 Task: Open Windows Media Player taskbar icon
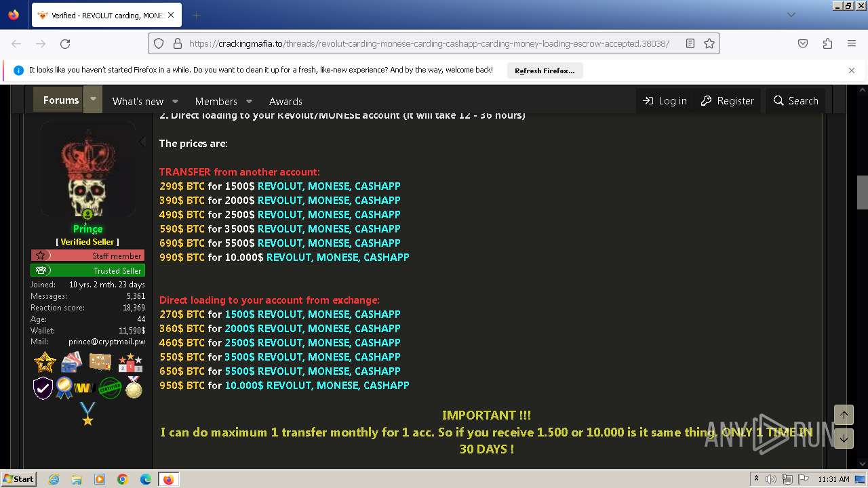[100, 479]
